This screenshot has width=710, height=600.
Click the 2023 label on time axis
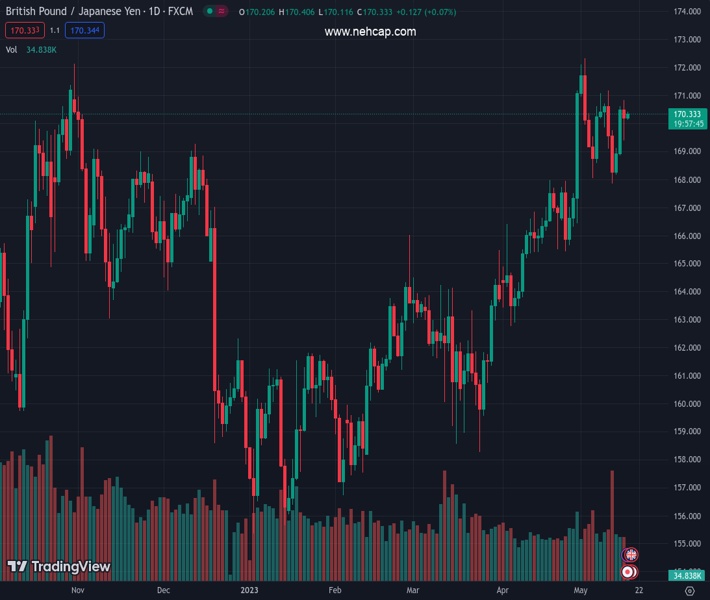pyautogui.click(x=251, y=591)
